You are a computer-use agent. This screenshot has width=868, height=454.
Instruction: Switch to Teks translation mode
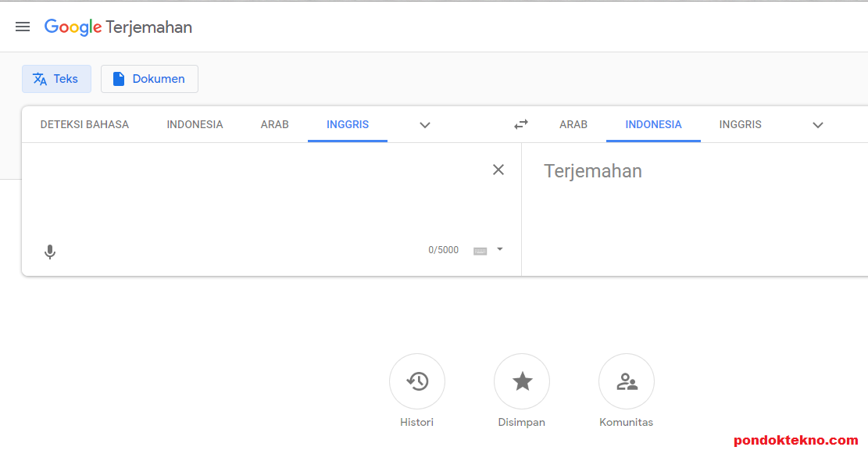(x=56, y=79)
